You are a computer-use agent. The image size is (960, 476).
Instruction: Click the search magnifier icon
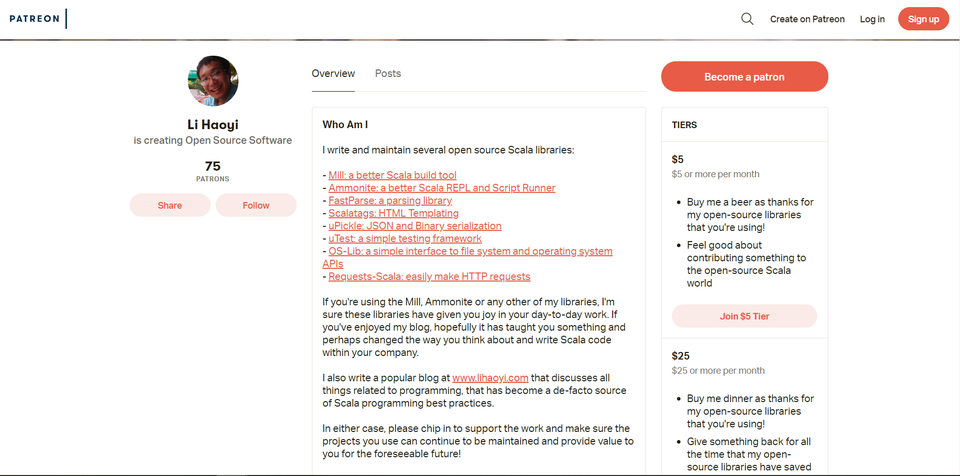[747, 19]
